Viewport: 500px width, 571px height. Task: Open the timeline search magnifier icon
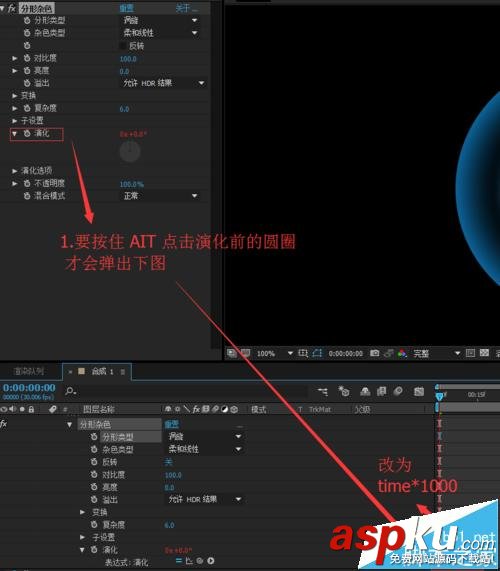pos(71,391)
